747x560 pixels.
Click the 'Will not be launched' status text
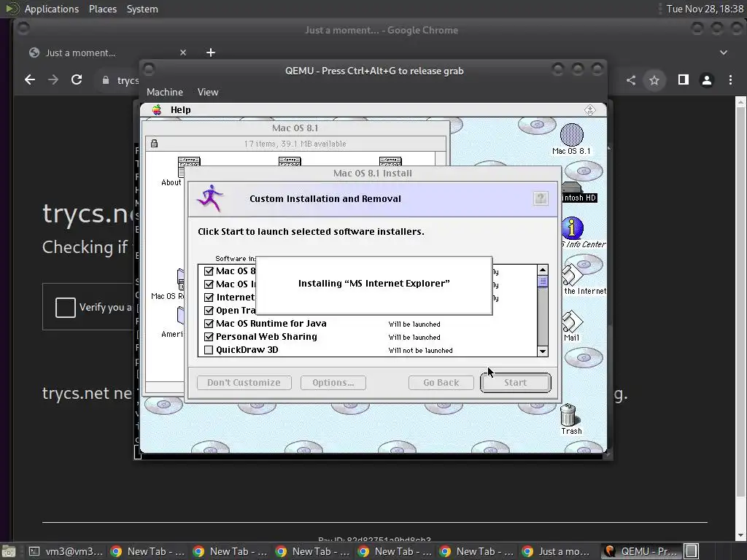click(x=420, y=351)
